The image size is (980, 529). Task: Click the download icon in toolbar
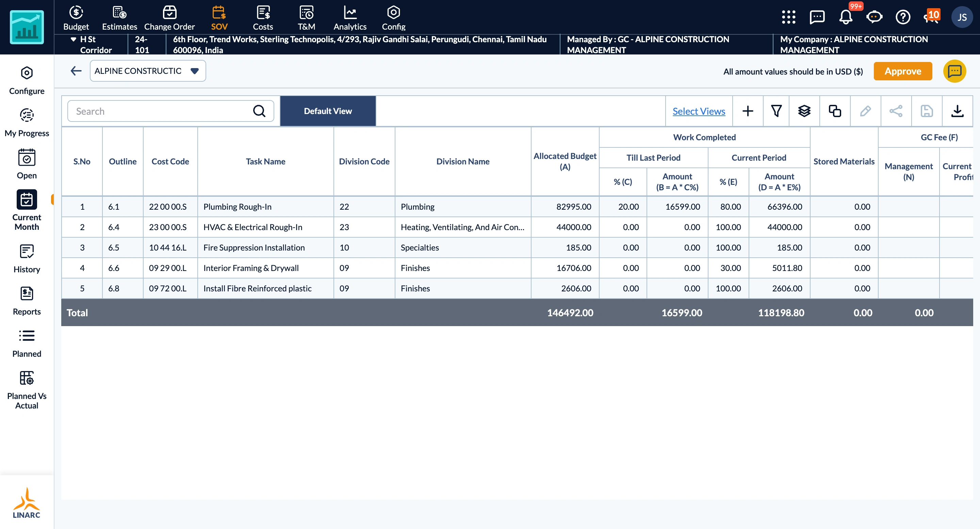tap(957, 111)
